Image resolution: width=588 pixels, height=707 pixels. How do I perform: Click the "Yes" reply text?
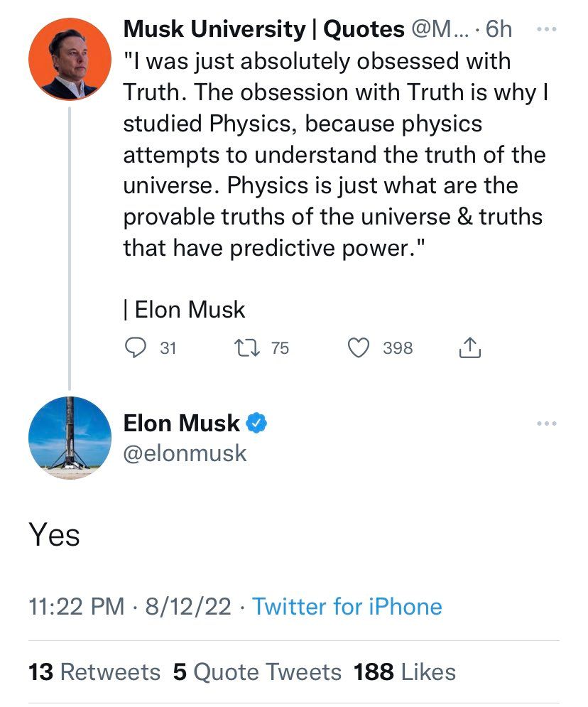tap(55, 535)
